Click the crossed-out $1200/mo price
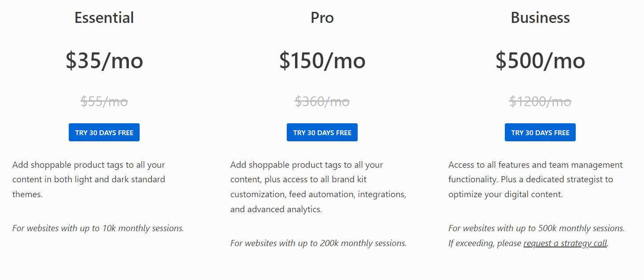Viewport: 644px width, 280px height. [540, 102]
